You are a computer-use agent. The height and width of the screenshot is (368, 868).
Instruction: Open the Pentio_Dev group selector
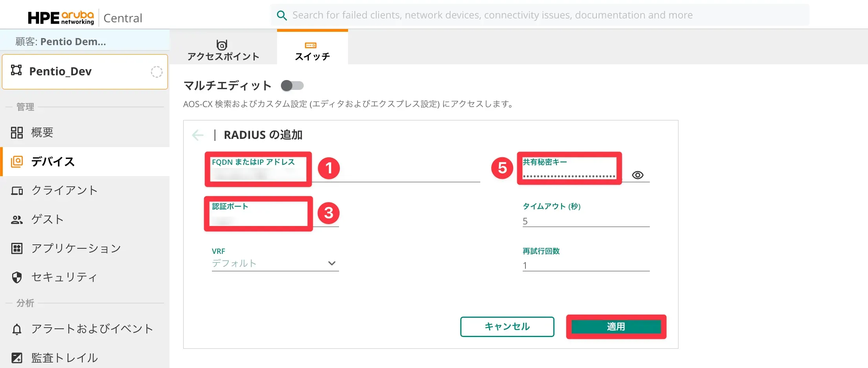coord(85,71)
